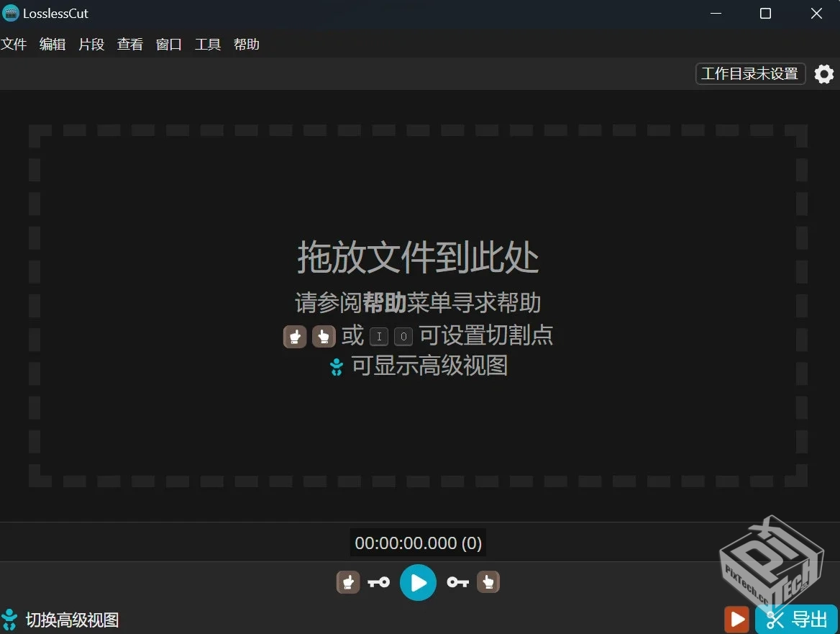Select the set cut start hand icon

coord(347,582)
